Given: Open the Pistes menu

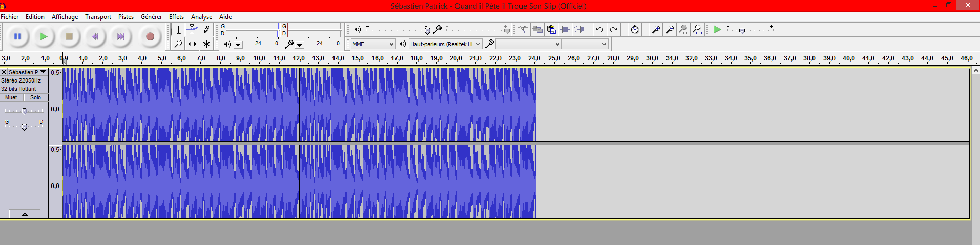Looking at the screenshot, I should [126, 17].
